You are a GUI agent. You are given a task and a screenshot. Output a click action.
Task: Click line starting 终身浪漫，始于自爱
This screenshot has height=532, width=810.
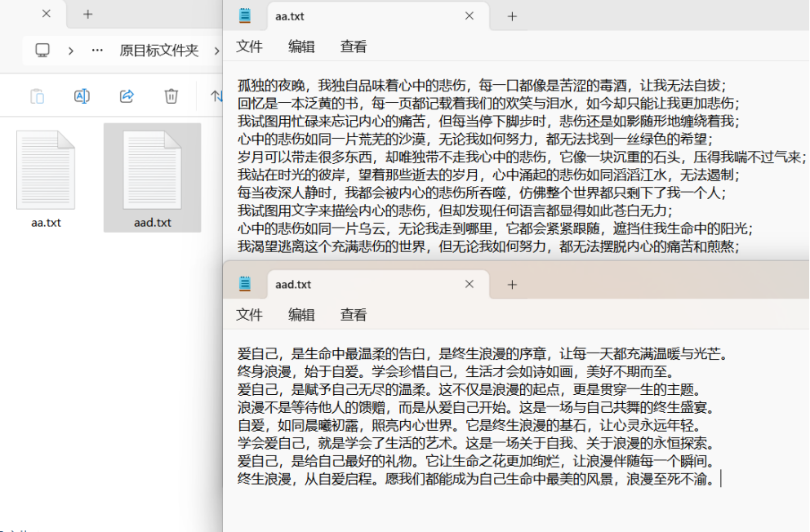[456, 371]
